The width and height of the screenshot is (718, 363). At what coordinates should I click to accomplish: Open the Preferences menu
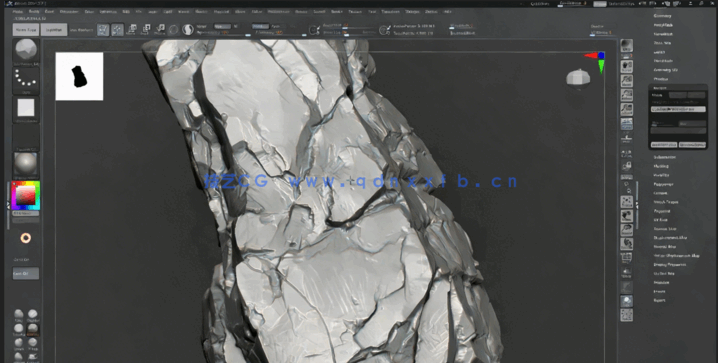(x=278, y=11)
